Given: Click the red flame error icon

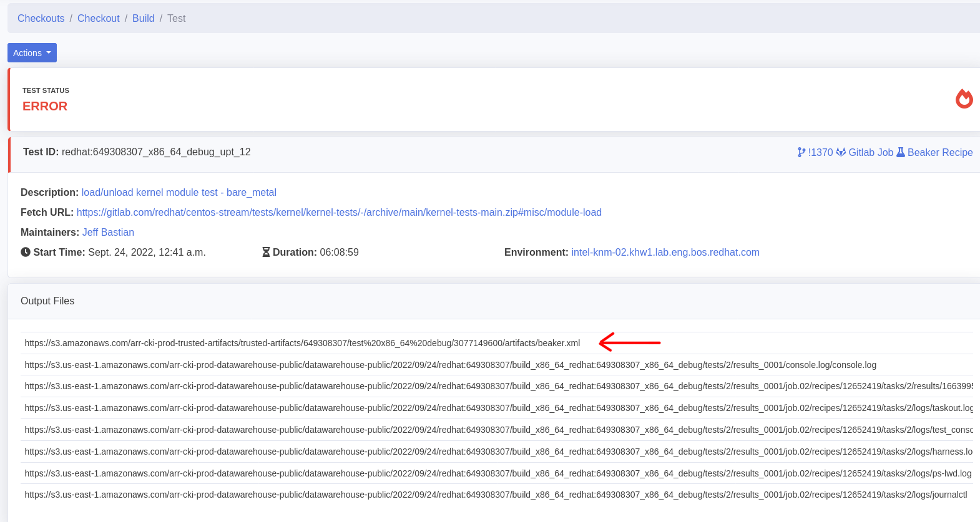Looking at the screenshot, I should (964, 99).
